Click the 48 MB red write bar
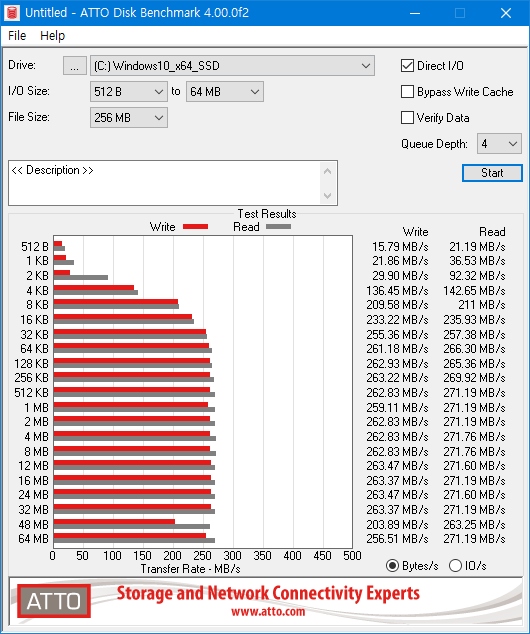 click(x=114, y=522)
